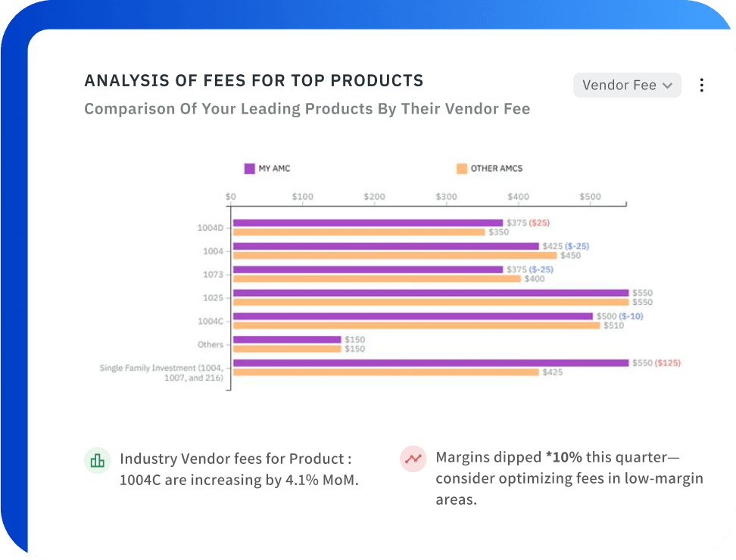Select the purple Single Family Investment bar
This screenshot has width=736, height=560.
tap(431, 363)
